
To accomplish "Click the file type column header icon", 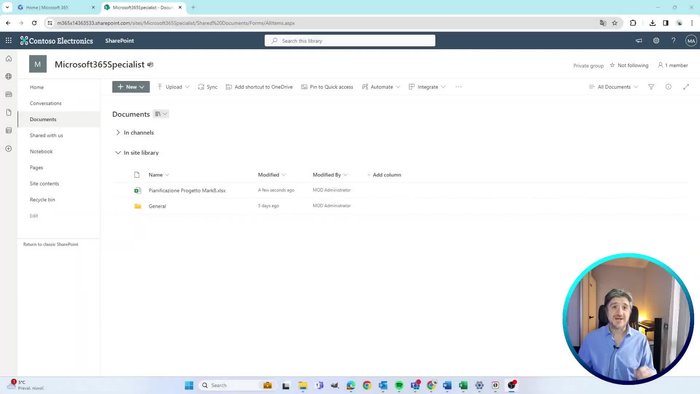I will 137,175.
